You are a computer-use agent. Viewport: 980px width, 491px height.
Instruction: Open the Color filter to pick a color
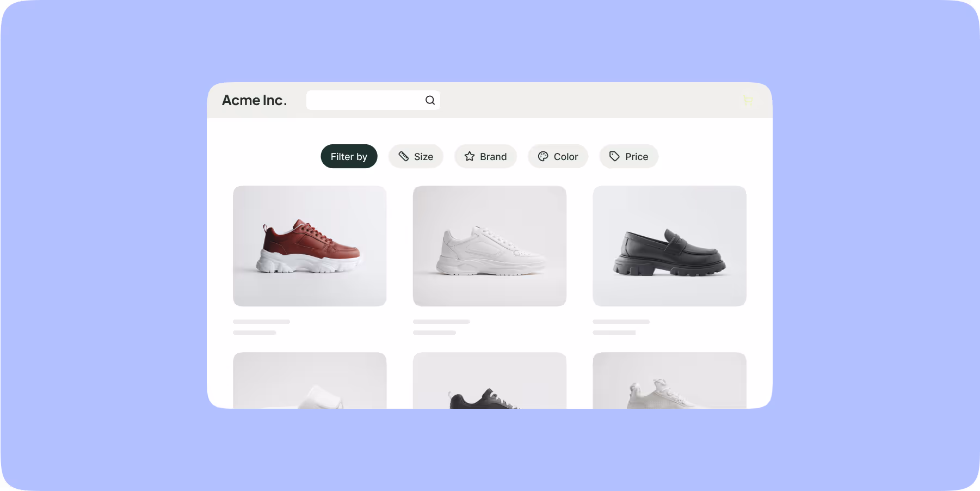(x=558, y=156)
